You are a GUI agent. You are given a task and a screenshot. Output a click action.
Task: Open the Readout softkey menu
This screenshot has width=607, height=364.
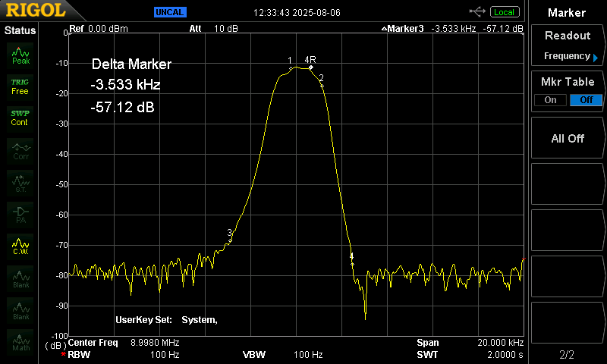click(x=567, y=45)
